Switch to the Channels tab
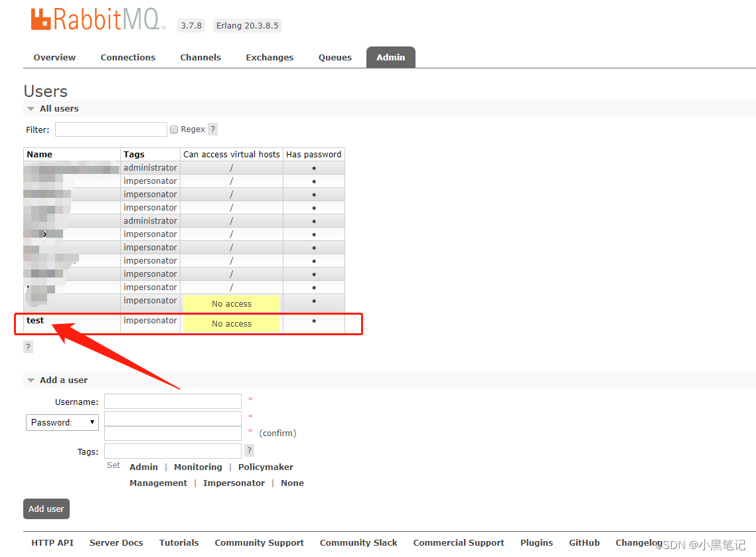The image size is (756, 557). pos(200,57)
